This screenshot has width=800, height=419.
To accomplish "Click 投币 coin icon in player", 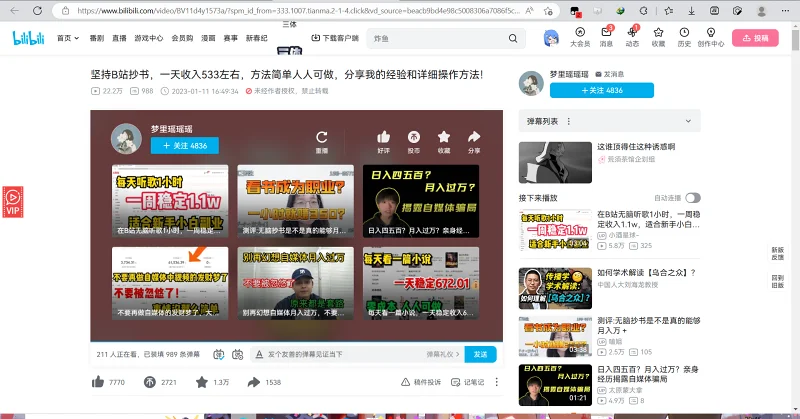I will point(414,137).
